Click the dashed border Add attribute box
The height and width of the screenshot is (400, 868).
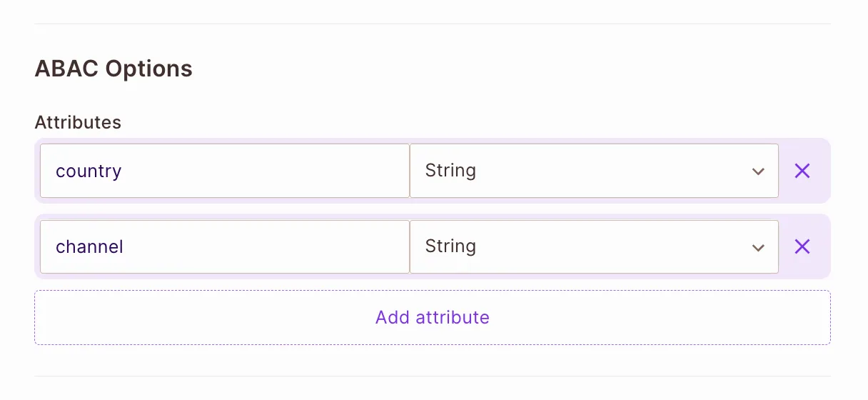(432, 317)
